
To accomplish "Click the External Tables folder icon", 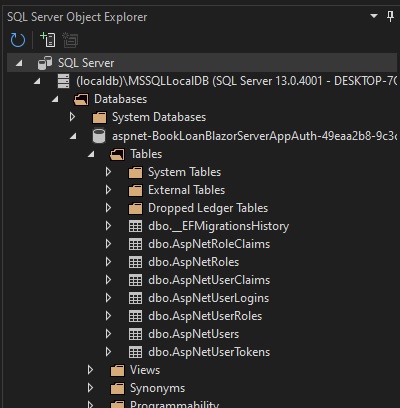I will point(135,190).
